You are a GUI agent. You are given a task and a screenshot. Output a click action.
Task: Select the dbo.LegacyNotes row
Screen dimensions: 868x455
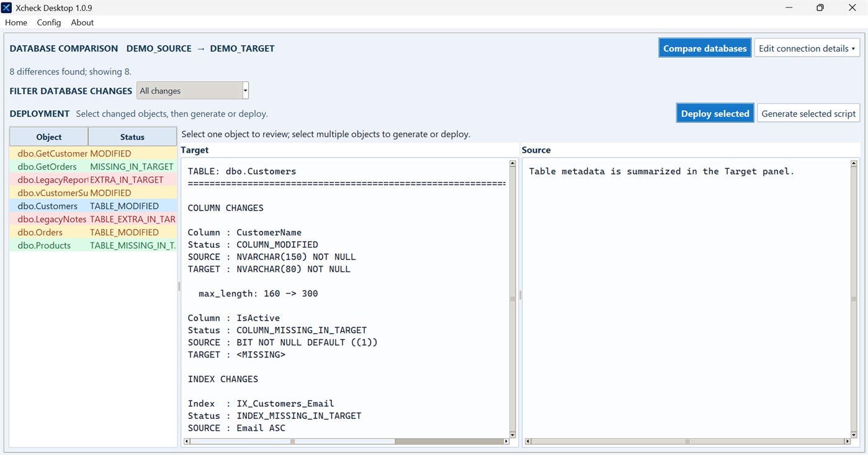93,219
